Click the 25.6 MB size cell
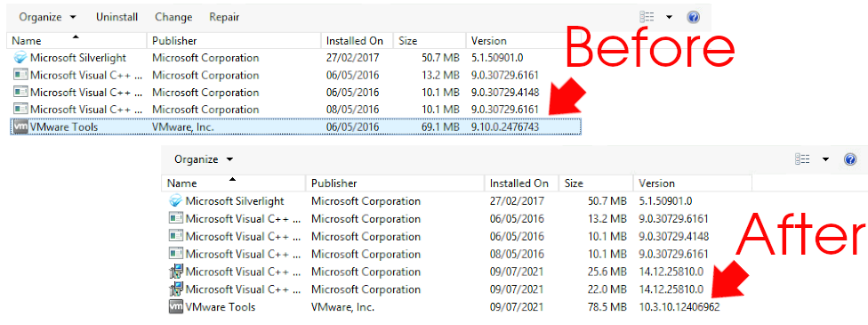868x325 pixels. coord(607,272)
